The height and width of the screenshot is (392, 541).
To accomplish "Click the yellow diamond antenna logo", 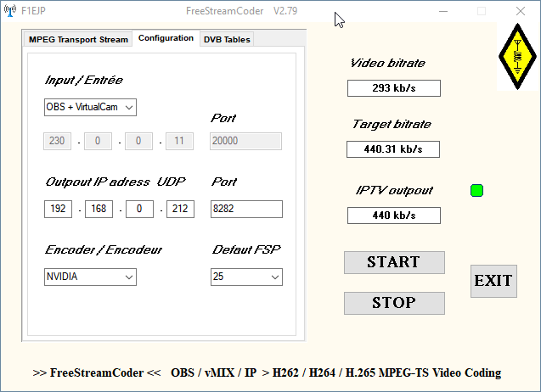I will pyautogui.click(x=517, y=57).
